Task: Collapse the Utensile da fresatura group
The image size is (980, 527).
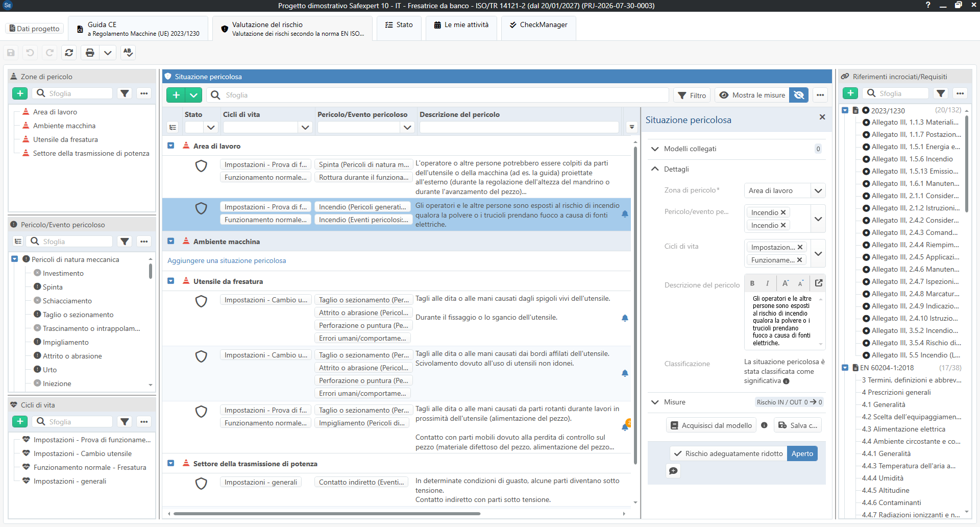Action: (x=171, y=281)
